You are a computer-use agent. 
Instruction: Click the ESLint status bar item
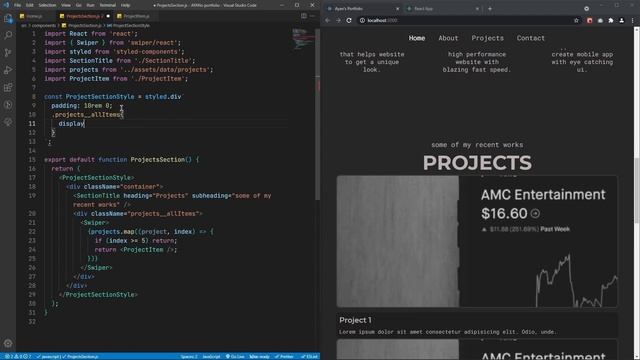tap(309, 357)
